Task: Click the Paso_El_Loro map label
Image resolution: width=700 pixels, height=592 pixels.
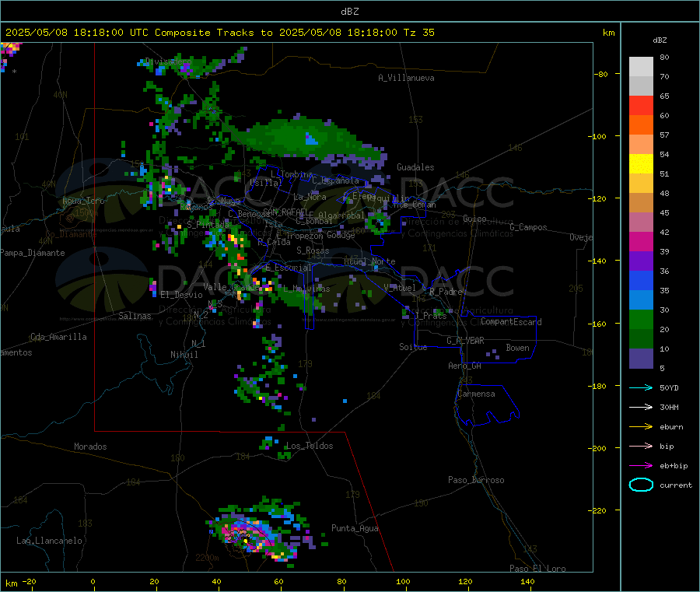Action: point(537,569)
